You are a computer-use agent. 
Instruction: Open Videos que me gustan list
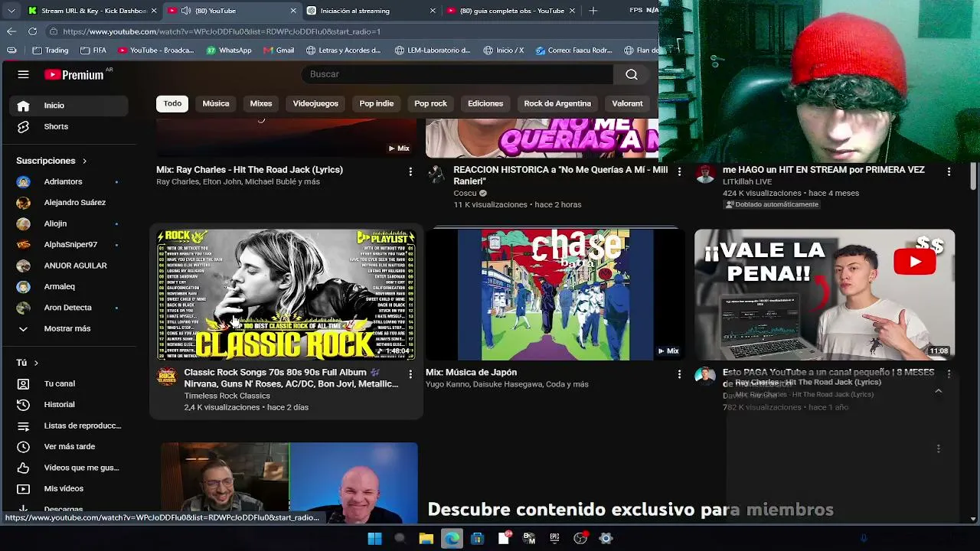pos(69,468)
